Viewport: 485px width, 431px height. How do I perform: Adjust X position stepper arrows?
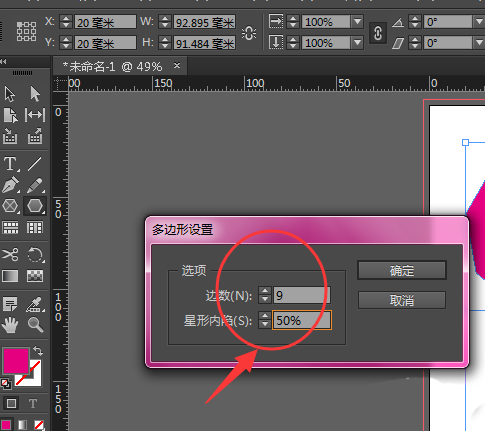click(x=66, y=22)
